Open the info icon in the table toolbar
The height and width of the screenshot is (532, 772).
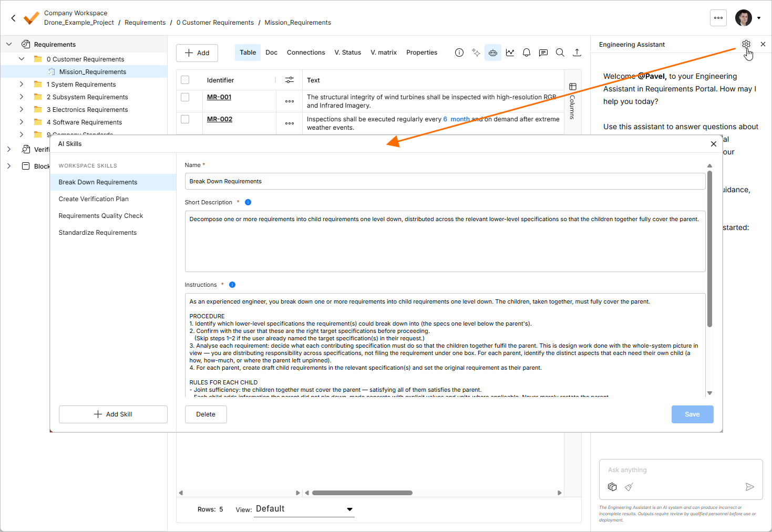point(459,53)
